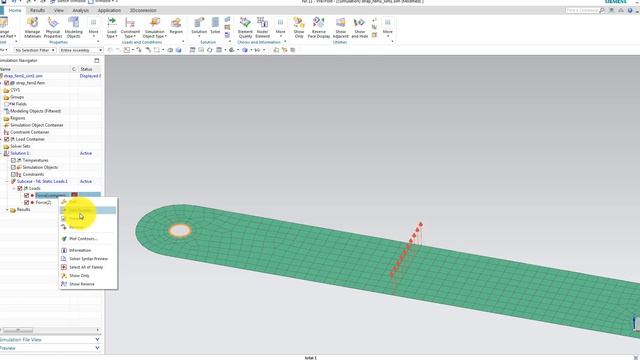Open Manage Materials tool
640x360 pixels.
point(32,28)
